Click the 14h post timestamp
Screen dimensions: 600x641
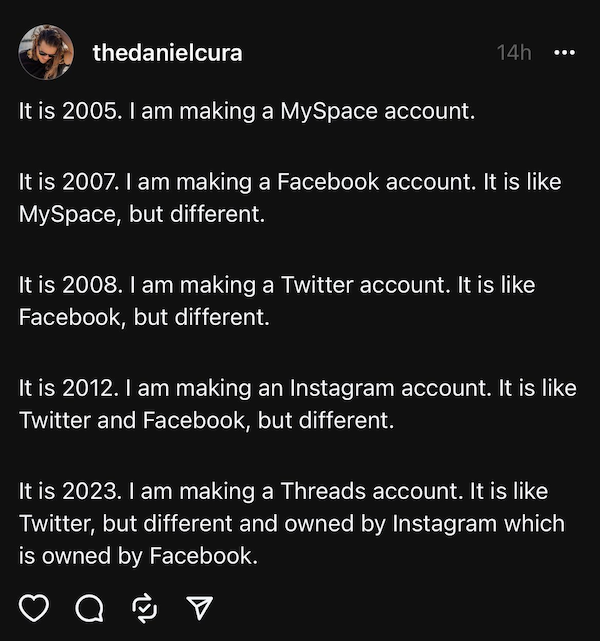[514, 53]
